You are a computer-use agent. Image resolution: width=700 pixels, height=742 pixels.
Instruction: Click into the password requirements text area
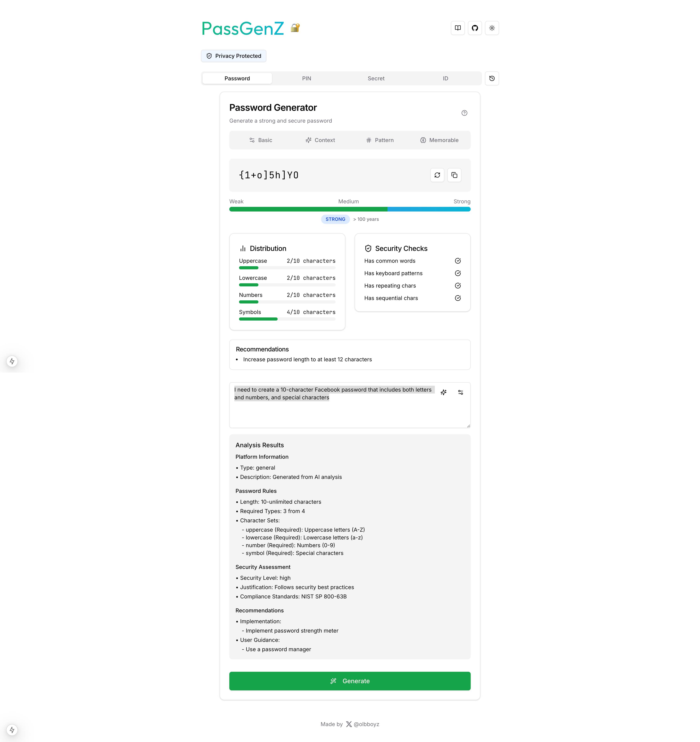[x=336, y=413]
